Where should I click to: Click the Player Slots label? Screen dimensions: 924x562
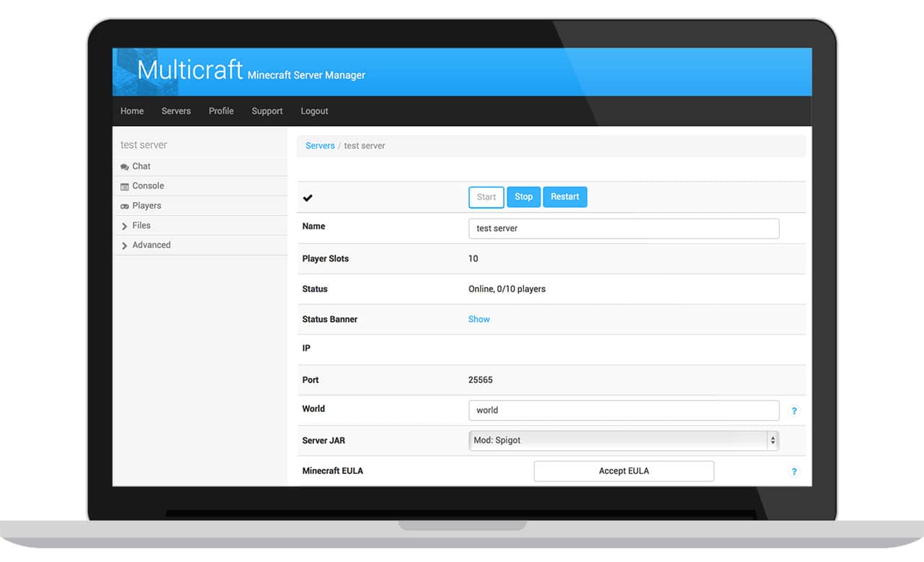(x=326, y=259)
